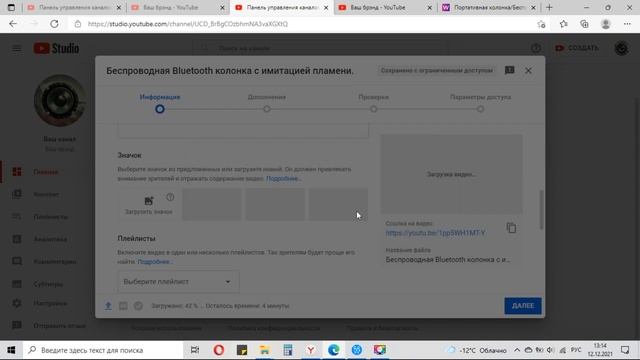
Task: Switch to Портативная колонка browser tab
Action: point(489,7)
